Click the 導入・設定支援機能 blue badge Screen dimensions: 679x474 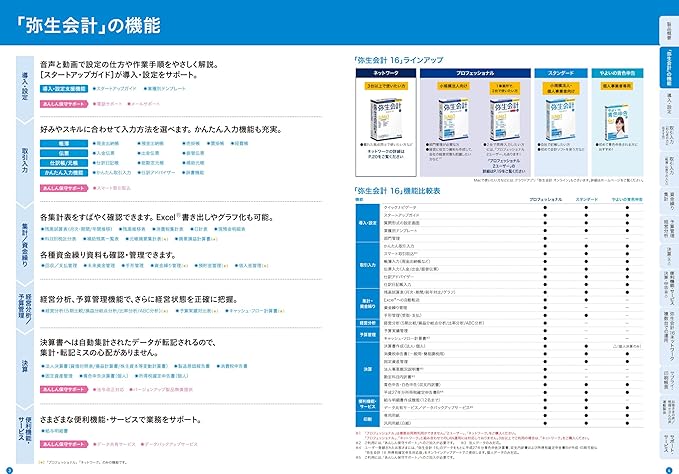pos(64,88)
